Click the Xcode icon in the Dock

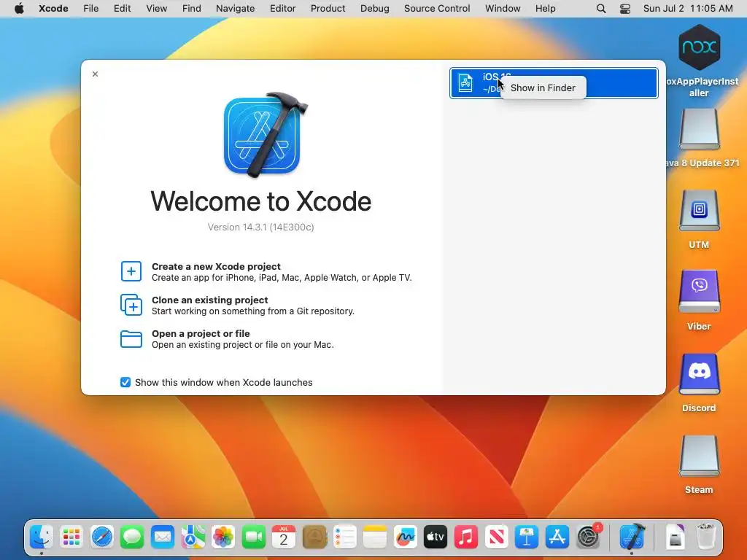tap(632, 537)
